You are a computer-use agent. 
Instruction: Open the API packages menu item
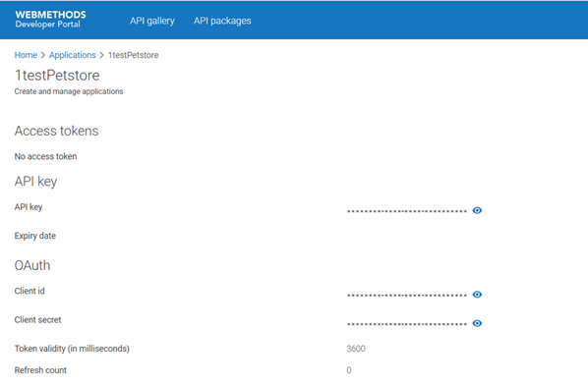(222, 21)
